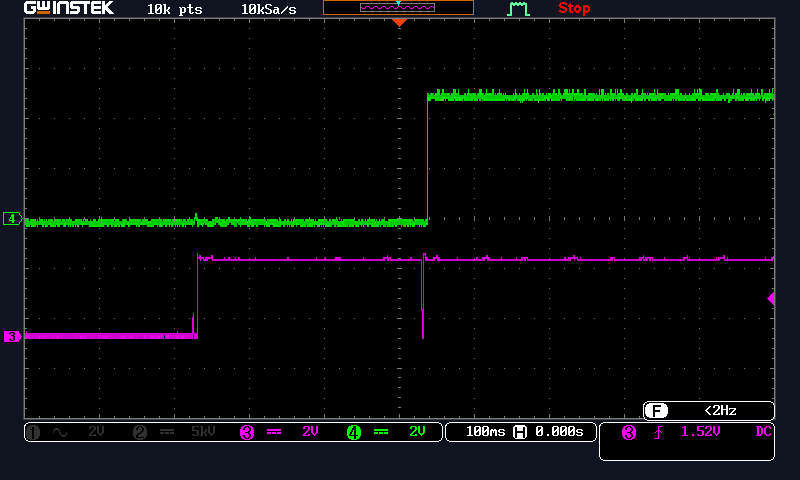800x480 pixels.
Task: Click the 100ms timebase readout
Action: [485, 432]
